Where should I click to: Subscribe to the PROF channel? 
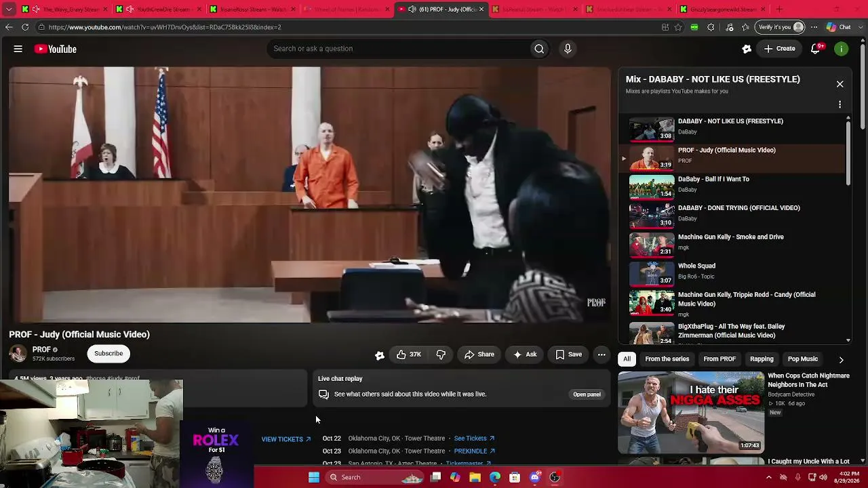tap(108, 353)
